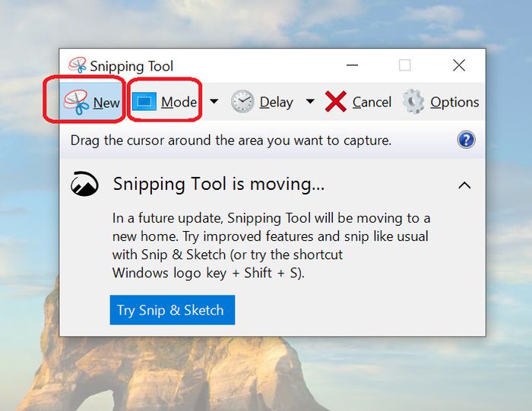Collapse the 'Snipping Tool is moving' notice
Screen dimensions: 532x411
[464, 185]
